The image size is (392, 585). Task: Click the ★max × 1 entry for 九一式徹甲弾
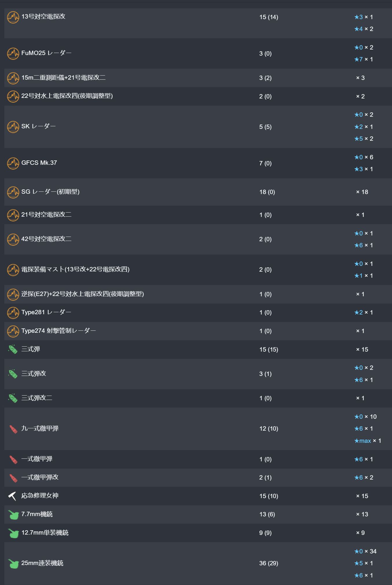[x=367, y=441]
